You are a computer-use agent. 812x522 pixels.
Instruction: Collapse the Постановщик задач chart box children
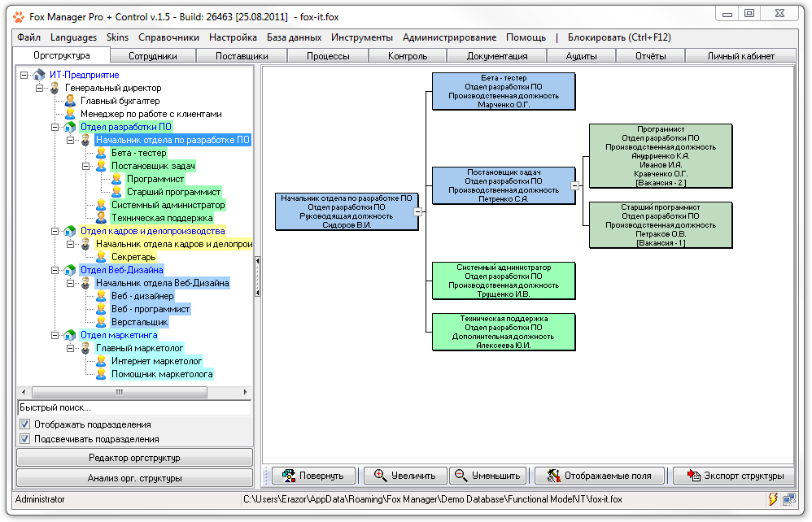click(x=574, y=185)
